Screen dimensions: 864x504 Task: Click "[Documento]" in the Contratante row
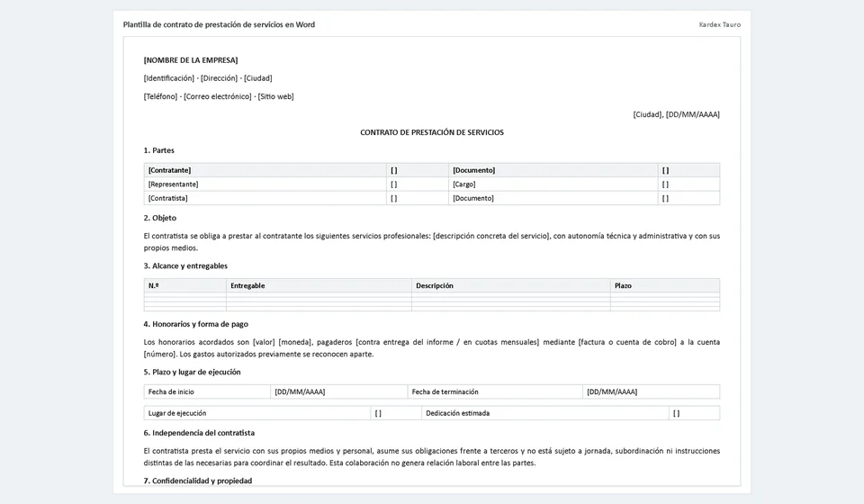point(553,170)
